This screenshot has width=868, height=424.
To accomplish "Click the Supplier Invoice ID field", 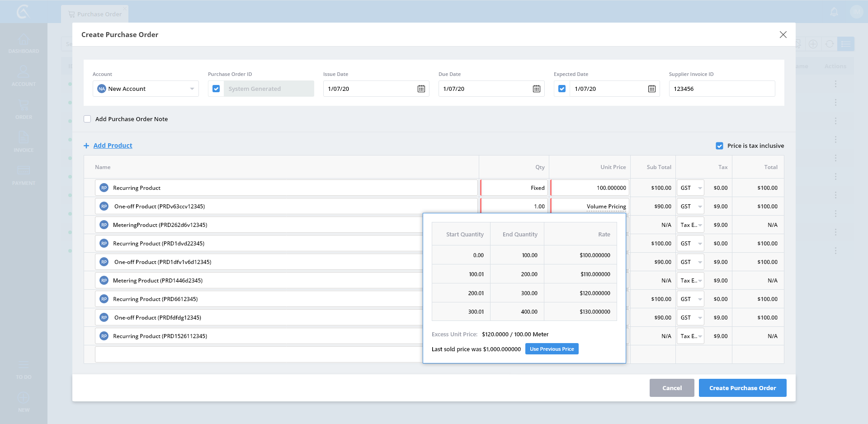I will (x=722, y=89).
